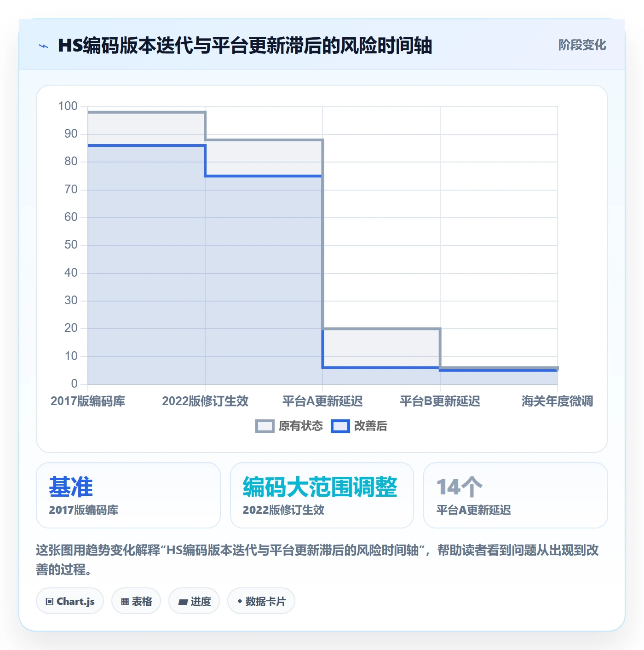Select the 表格 tag chip
The height and width of the screenshot is (650, 644).
[x=136, y=601]
